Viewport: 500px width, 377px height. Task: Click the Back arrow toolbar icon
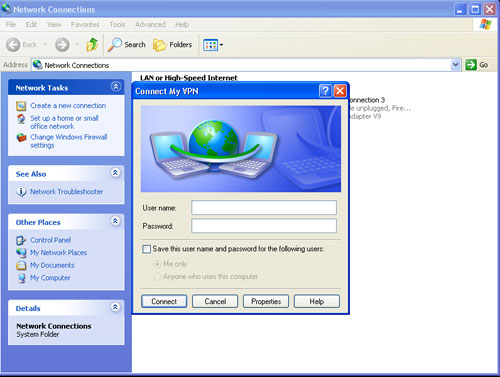(13, 45)
